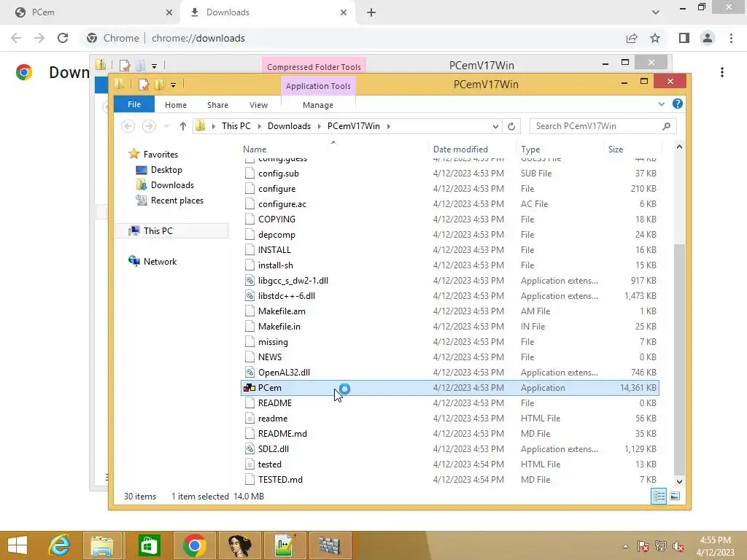Open Recent places in Favorites
The image size is (747, 560).
pyautogui.click(x=177, y=201)
